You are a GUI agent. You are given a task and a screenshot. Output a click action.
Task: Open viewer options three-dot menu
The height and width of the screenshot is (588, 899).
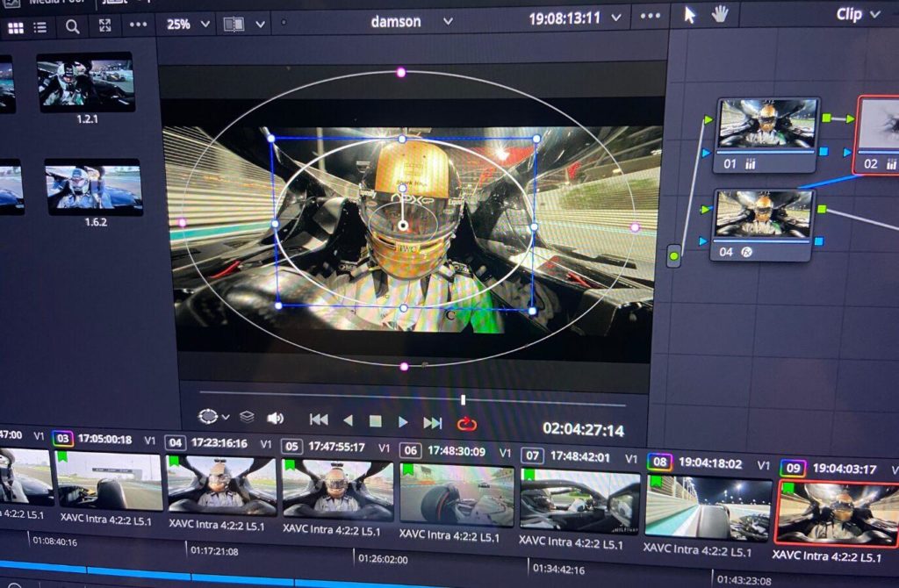(x=651, y=16)
